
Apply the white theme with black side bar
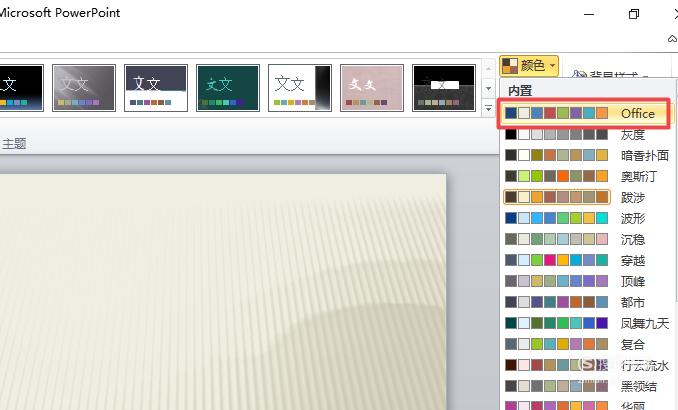300,88
